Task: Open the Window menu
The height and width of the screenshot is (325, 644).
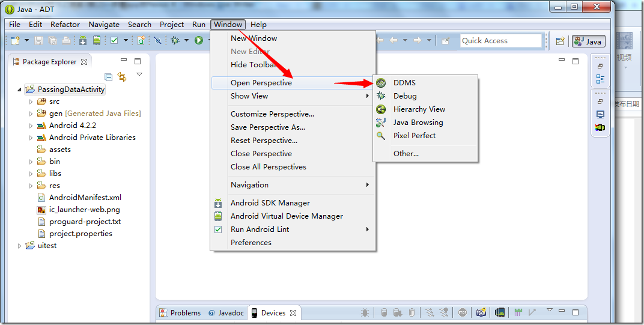Action: [228, 24]
